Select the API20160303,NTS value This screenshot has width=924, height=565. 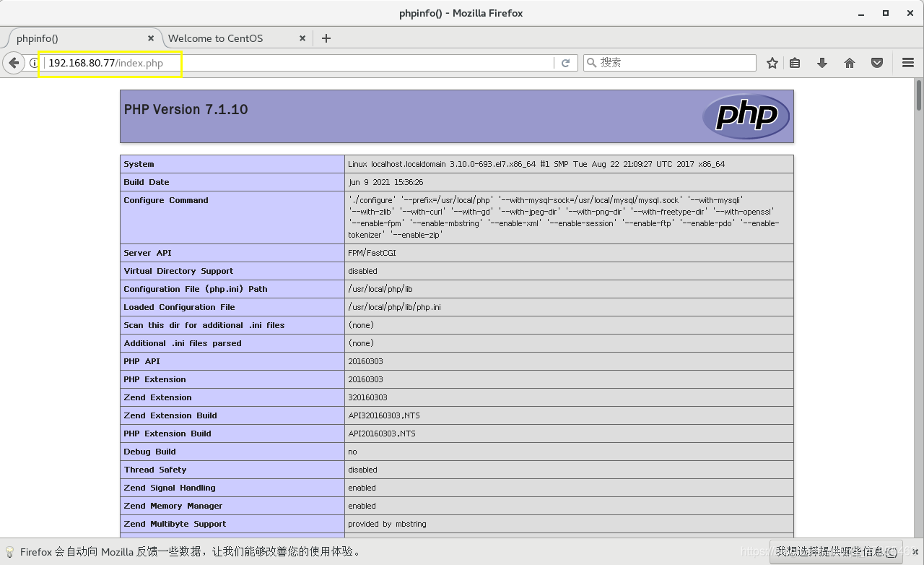[382, 434]
